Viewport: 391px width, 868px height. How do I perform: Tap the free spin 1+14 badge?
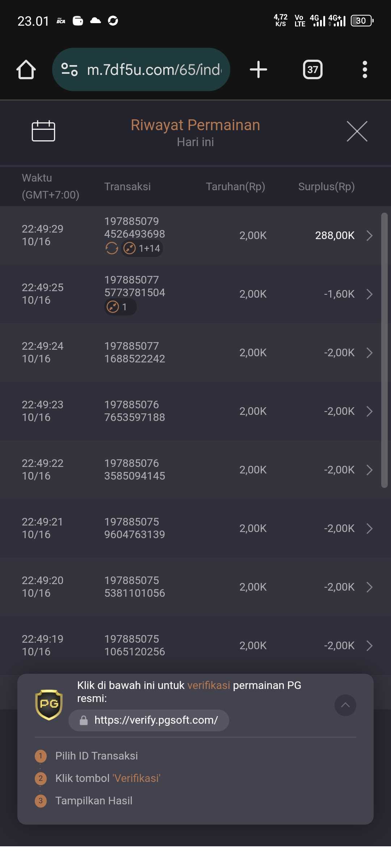point(142,248)
